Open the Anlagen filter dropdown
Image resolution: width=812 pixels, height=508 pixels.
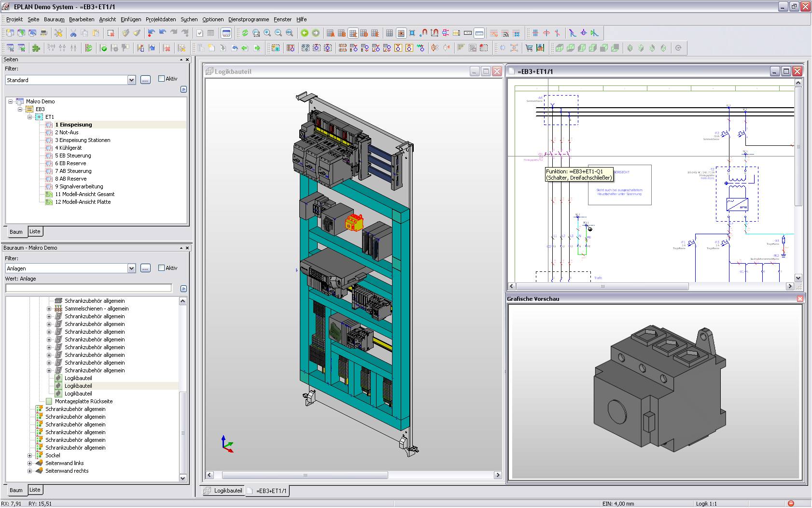point(131,268)
